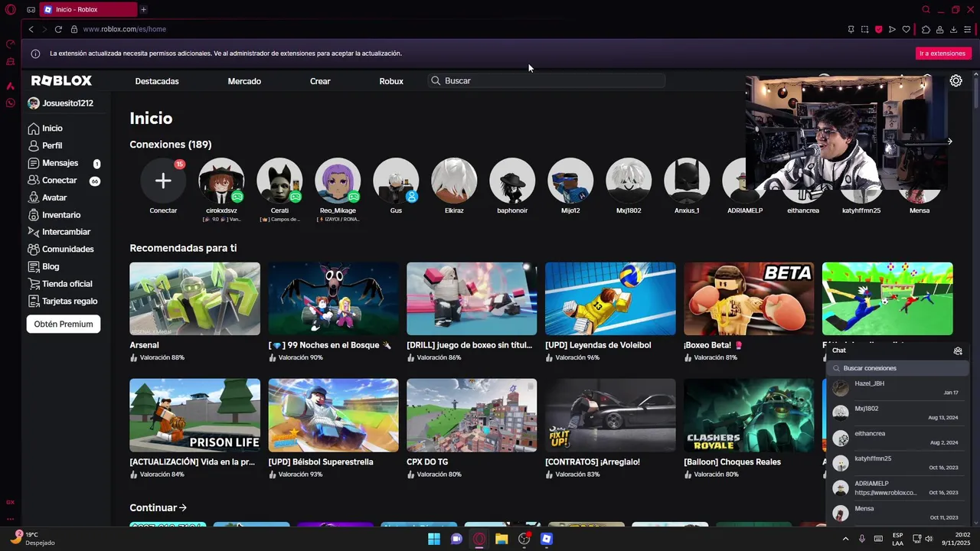Open Perfil from the left sidebar
Viewport: 980px width, 551px height.
pyautogui.click(x=52, y=145)
